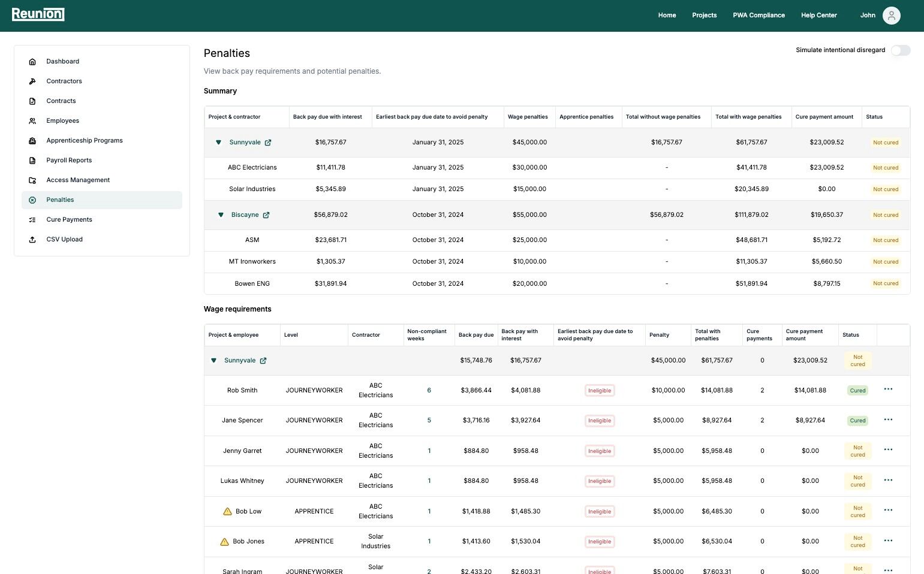Open Sunnyvale external link icon in Summary
924x574 pixels.
(x=268, y=143)
